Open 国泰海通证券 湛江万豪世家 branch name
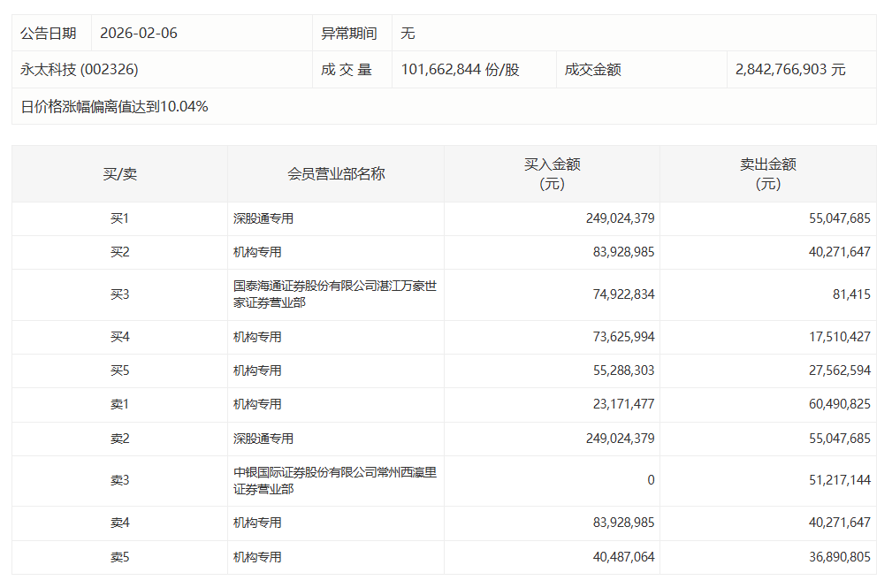Image resolution: width=892 pixels, height=588 pixels. pyautogui.click(x=334, y=294)
